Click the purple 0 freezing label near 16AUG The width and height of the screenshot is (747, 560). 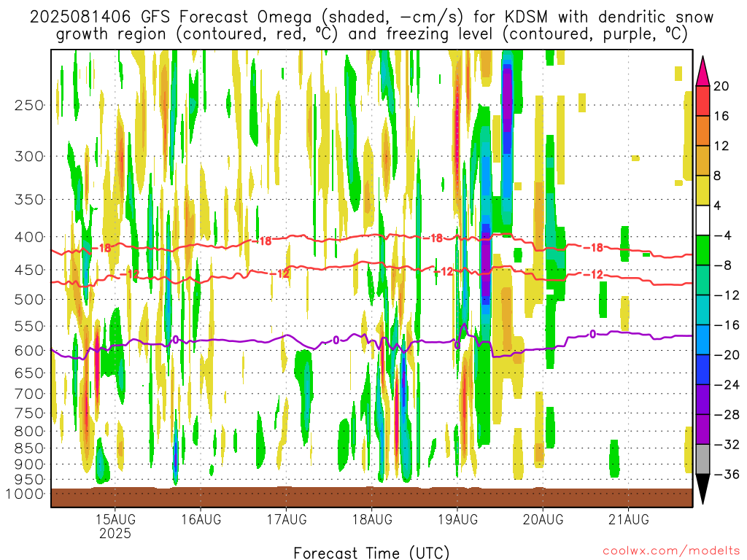(x=175, y=340)
